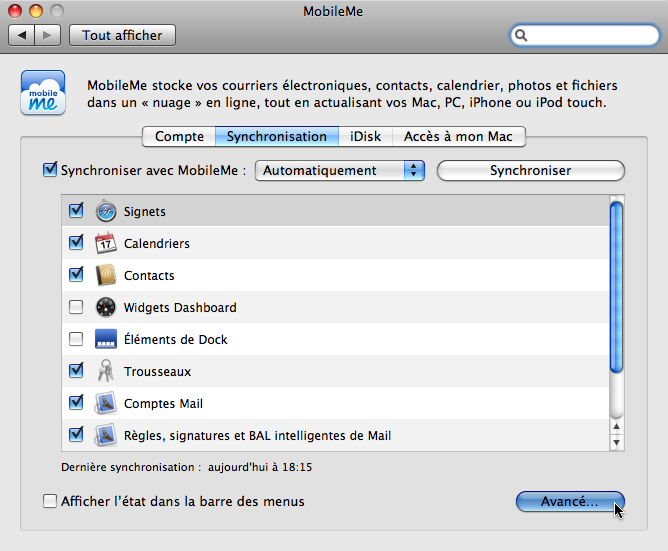Uncheck the Signets checkbox
This screenshot has height=551, width=668.
coord(76,211)
